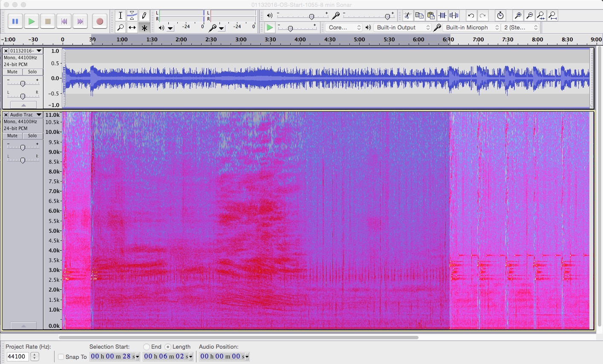Enable the Snap To checkbox

pos(61,357)
